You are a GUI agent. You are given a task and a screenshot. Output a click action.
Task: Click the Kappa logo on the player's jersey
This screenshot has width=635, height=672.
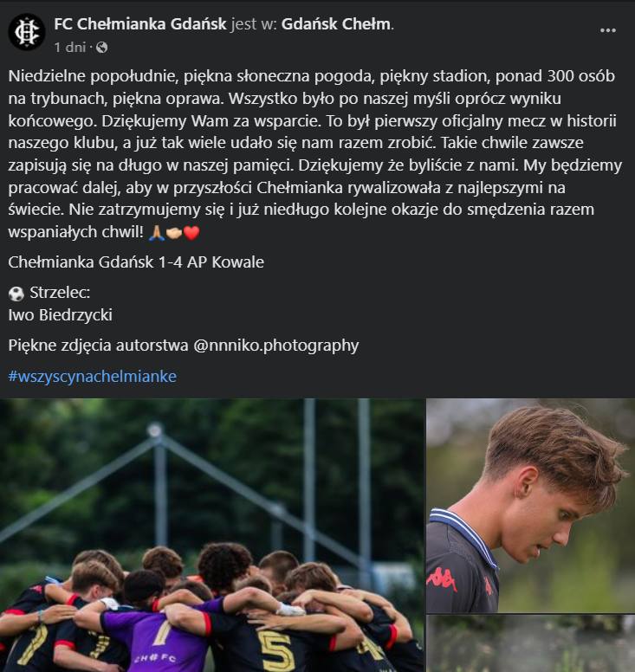coord(443,579)
